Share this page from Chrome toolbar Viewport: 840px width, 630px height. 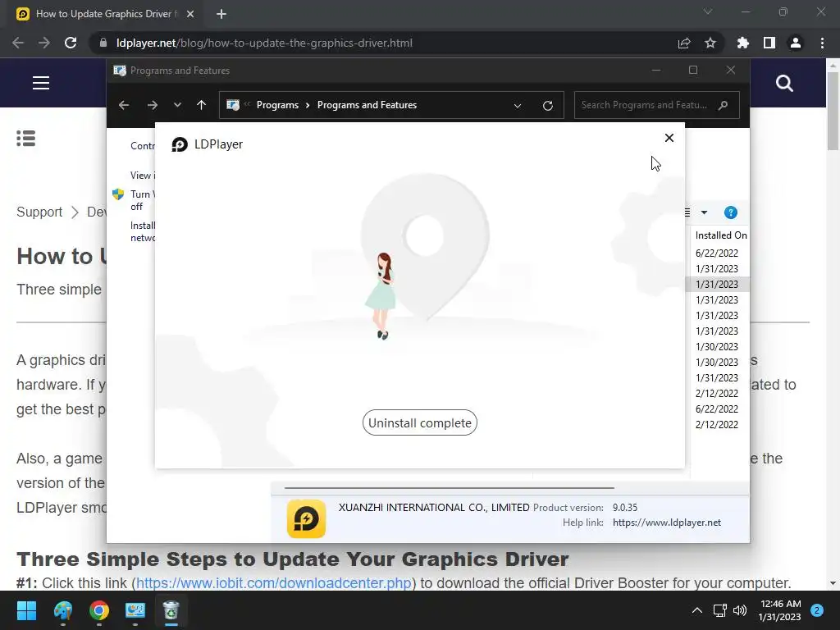pyautogui.click(x=684, y=43)
